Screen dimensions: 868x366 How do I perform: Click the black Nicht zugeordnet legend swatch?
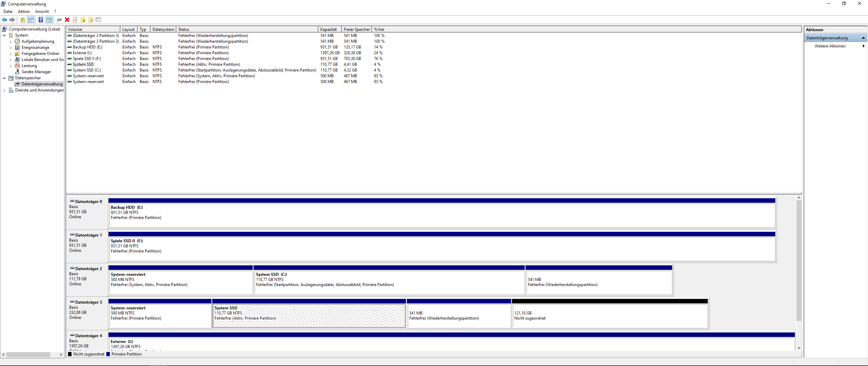[70, 354]
